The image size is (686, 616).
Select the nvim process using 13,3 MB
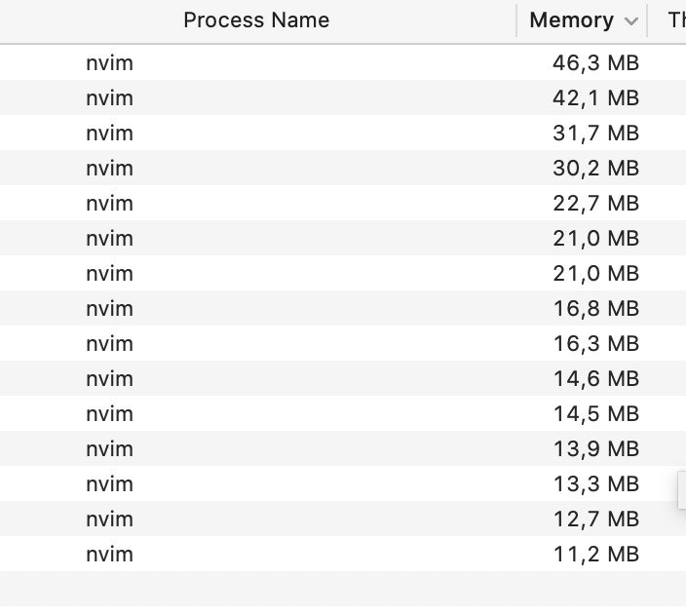[343, 483]
